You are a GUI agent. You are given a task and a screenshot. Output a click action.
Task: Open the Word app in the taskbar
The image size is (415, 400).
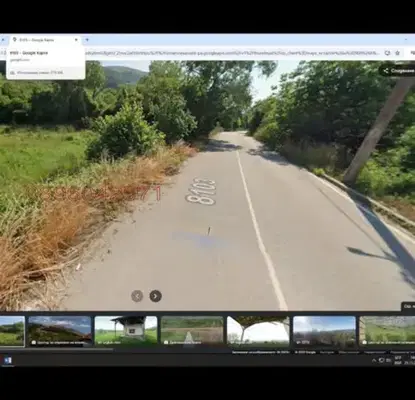pos(8,360)
